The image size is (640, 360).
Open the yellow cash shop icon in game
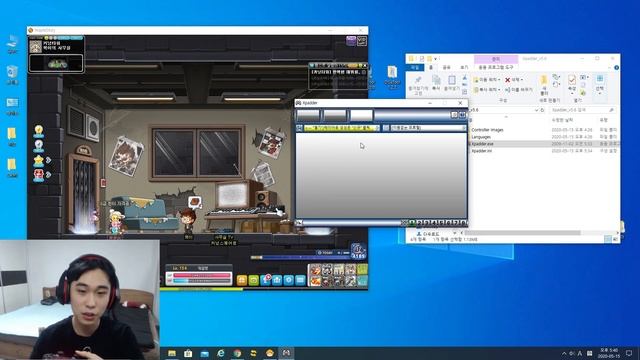[x=241, y=280]
